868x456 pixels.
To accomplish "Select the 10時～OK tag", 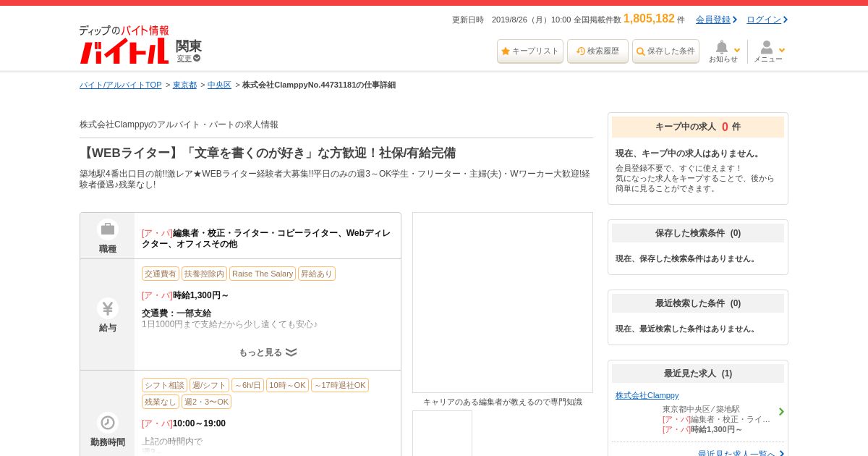I will tap(287, 385).
